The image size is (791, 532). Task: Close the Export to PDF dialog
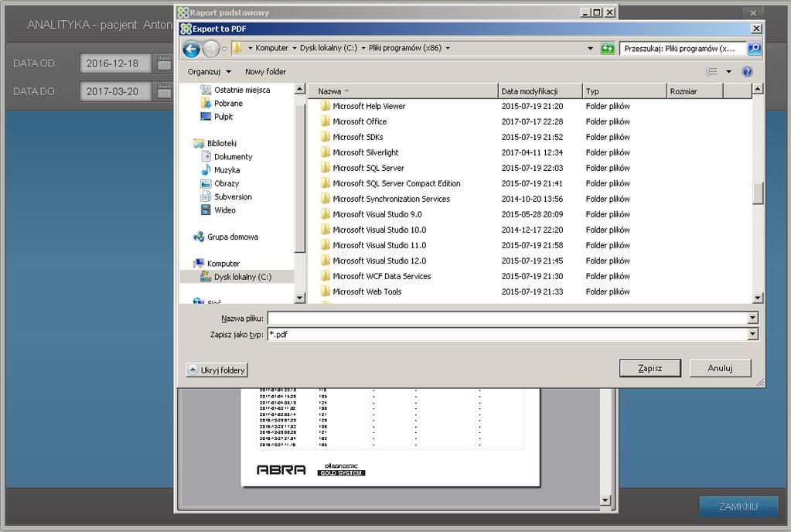(x=756, y=29)
